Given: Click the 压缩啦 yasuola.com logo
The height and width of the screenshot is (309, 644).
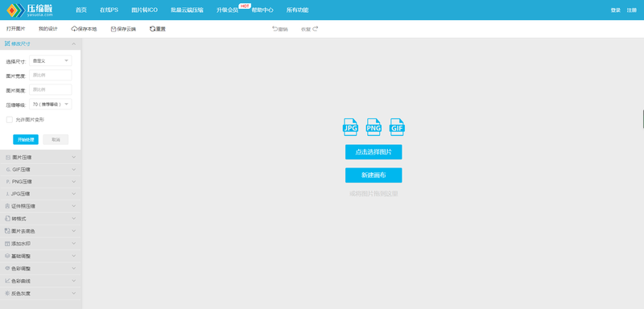Looking at the screenshot, I should [30, 10].
